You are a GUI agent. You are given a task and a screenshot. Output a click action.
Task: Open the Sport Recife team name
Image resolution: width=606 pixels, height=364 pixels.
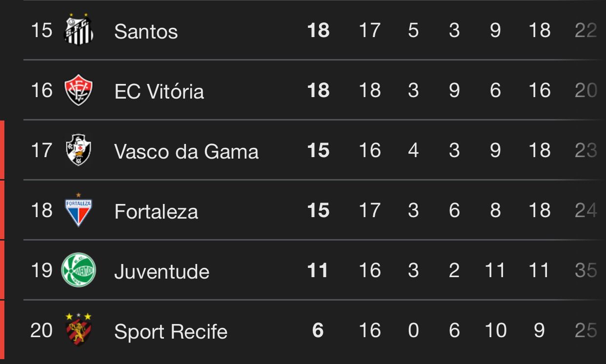coord(171,332)
